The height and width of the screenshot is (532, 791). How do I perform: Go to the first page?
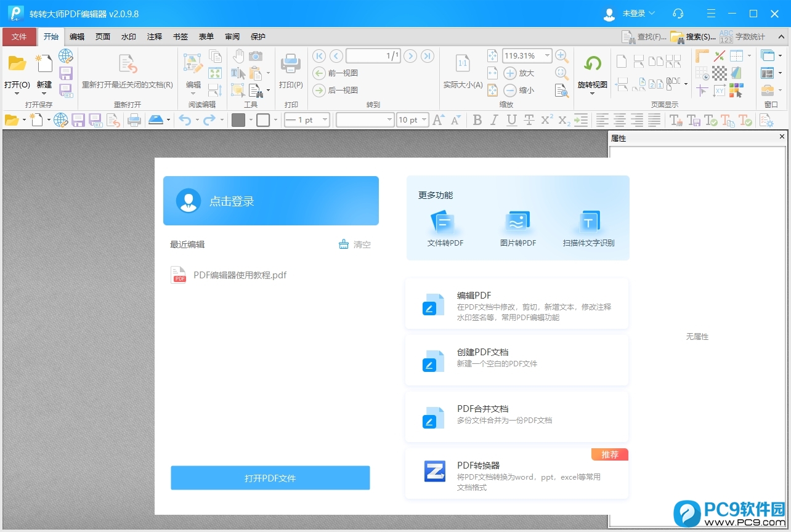coord(319,56)
